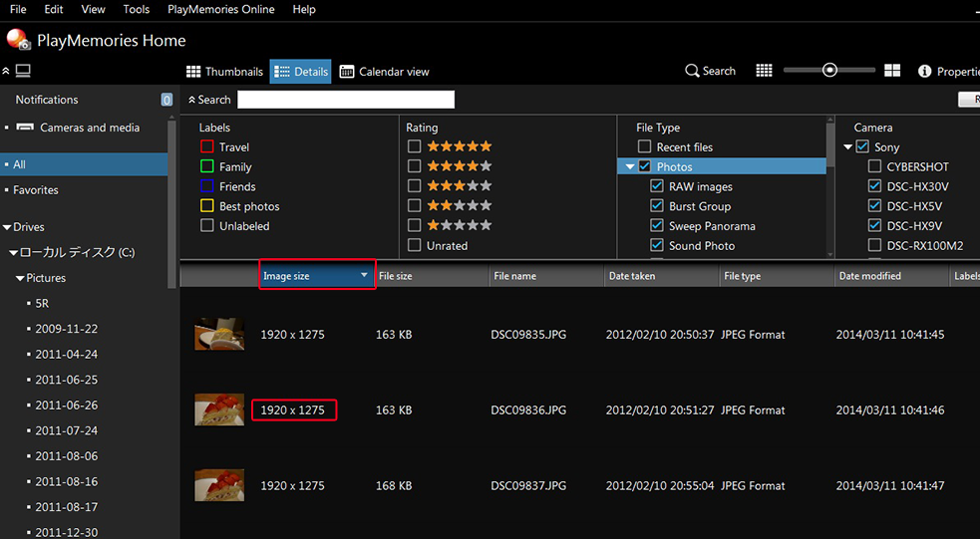Image resolution: width=980 pixels, height=539 pixels.
Task: Click the Image size column sort arrow
Action: coord(364,275)
